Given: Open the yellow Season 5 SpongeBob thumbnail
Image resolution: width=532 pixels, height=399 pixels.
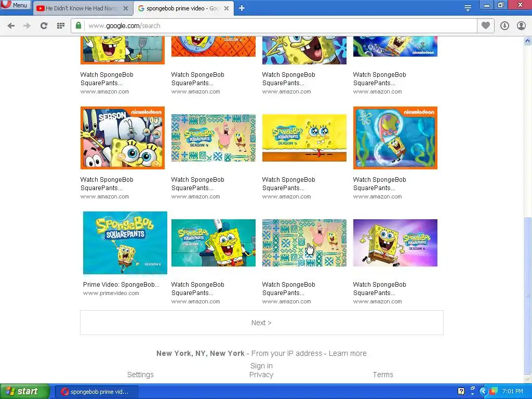Looking at the screenshot, I should point(304,138).
